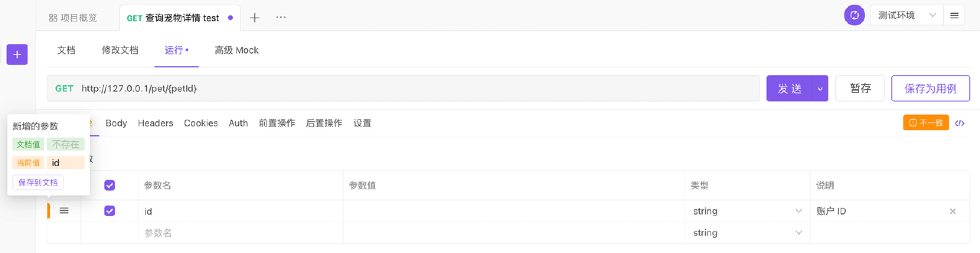This screenshot has height=253, width=980.
Task: Click the request URL input field
Action: tap(383, 89)
